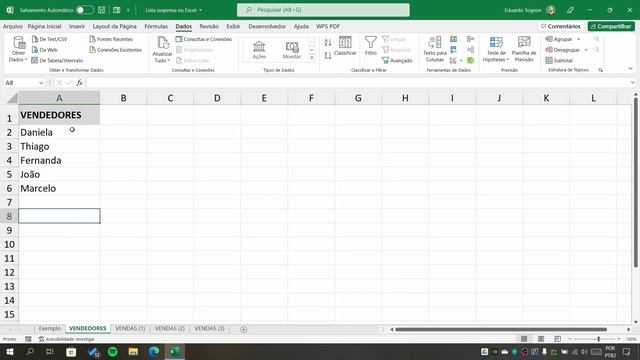Select column B header

(x=123, y=98)
